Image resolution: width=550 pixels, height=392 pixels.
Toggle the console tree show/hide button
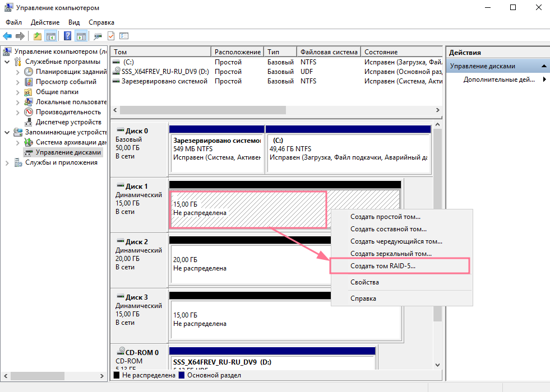click(51, 36)
